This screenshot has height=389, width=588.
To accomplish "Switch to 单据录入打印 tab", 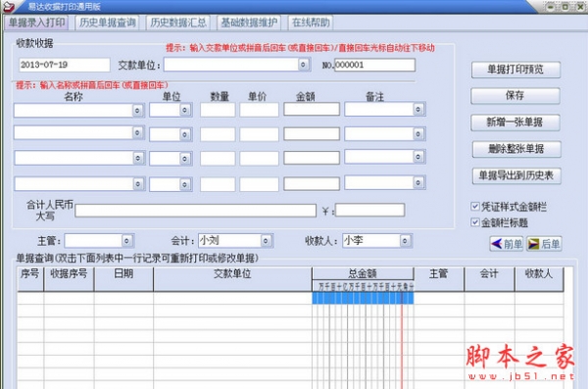I will point(36,23).
